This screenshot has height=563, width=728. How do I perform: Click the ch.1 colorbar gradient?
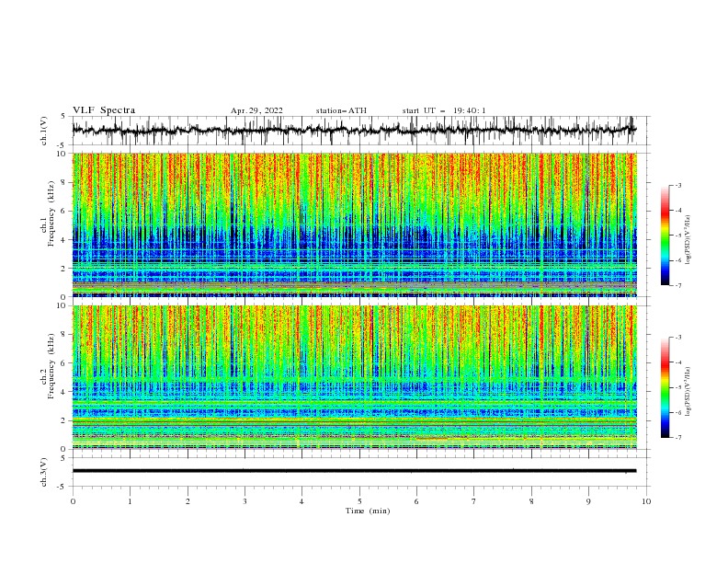665,236
